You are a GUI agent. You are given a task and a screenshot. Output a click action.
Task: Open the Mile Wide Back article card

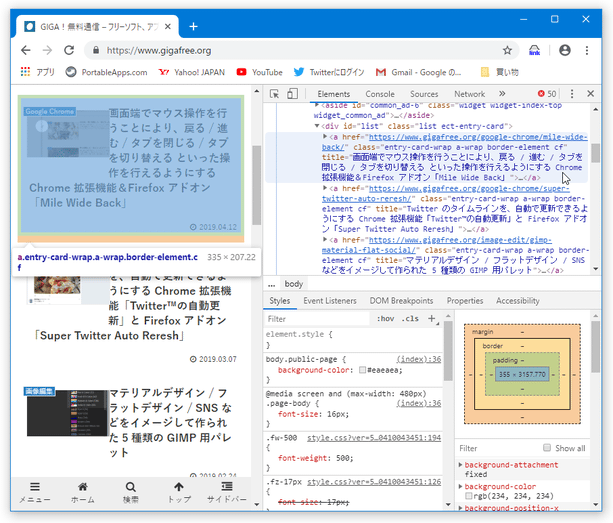pos(131,166)
